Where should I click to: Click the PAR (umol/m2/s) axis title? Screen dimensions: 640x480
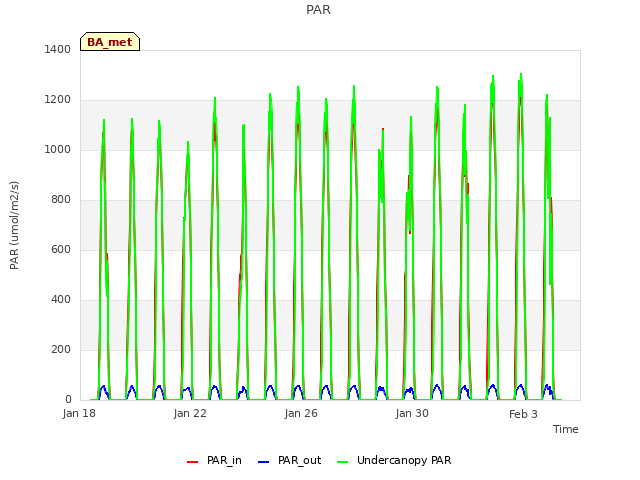pyautogui.click(x=14, y=225)
